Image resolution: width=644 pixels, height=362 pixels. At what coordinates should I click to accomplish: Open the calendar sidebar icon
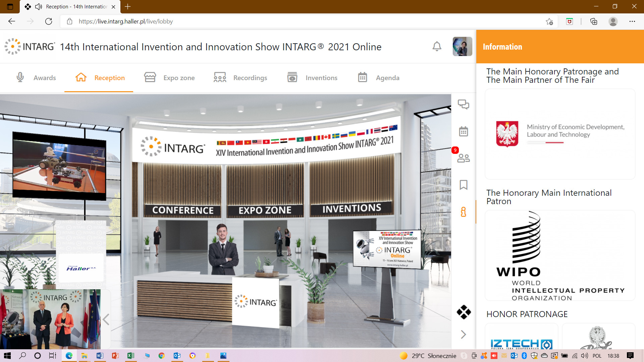pos(464,131)
